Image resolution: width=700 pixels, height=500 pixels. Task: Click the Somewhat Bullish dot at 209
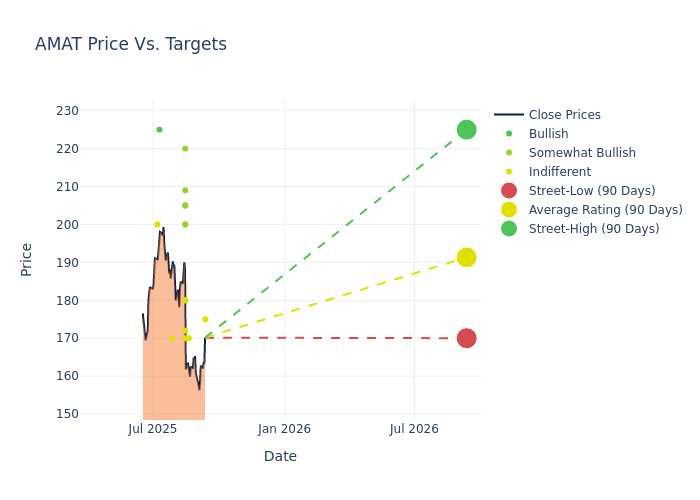[x=185, y=191]
